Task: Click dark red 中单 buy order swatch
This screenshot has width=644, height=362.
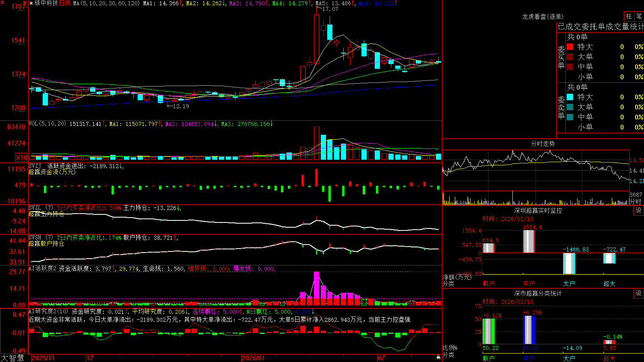Action: tap(570, 67)
